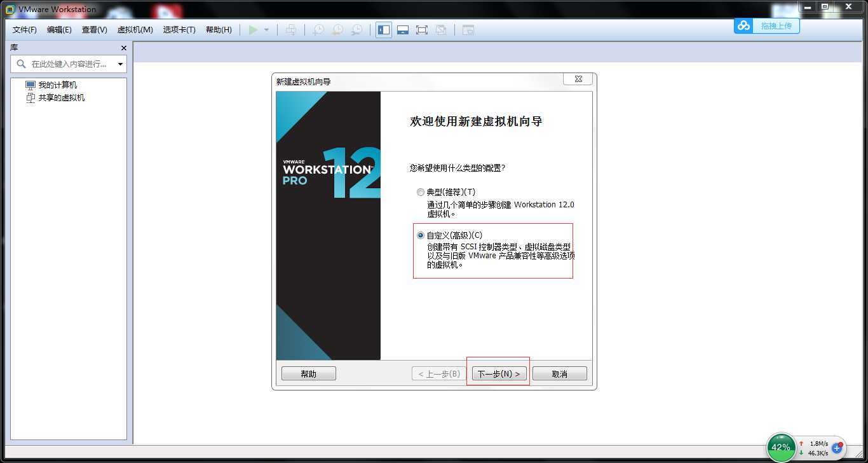Click the send Ctrl+Alt+Del toolbar icon
This screenshot has width=868, height=463.
290,30
